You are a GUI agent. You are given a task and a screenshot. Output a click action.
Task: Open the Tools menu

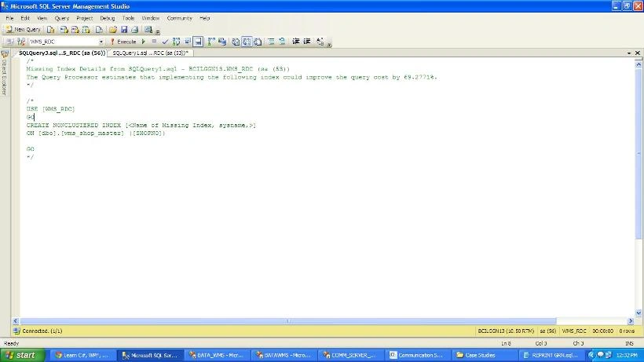tap(128, 18)
